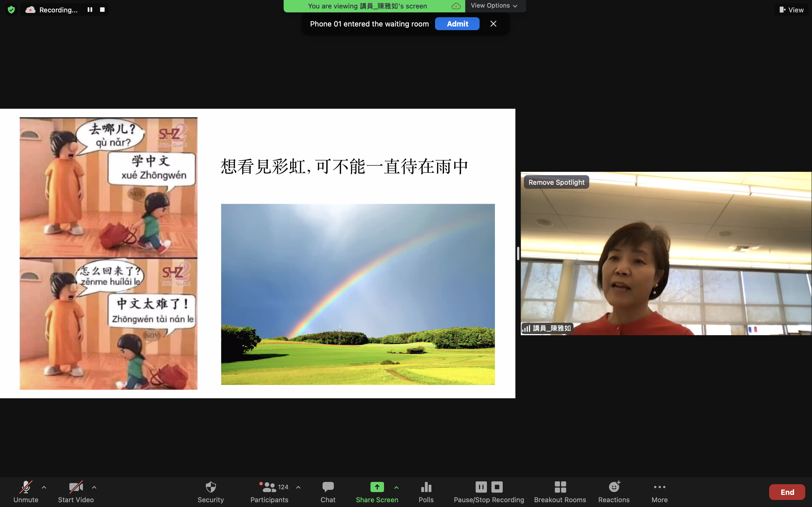Viewport: 812px width, 507px height.
Task: Open the View layout menu
Action: click(791, 10)
